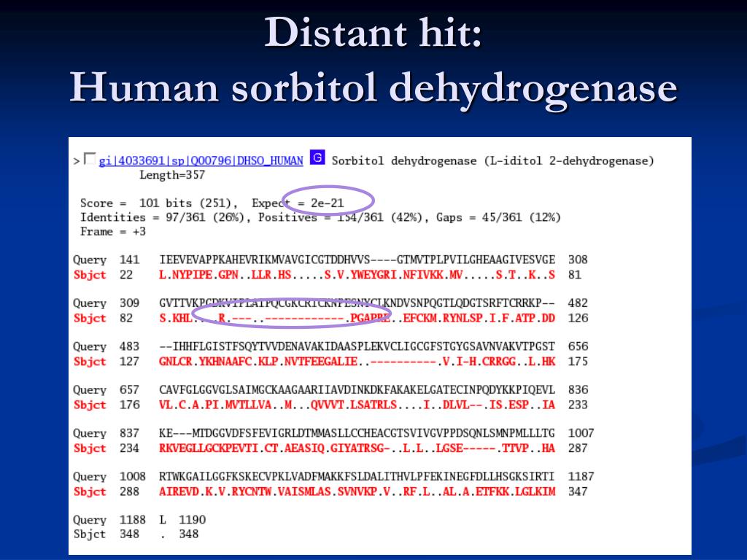Click 'Gaps = 45/361 (12%)' text
The image size is (747, 560).
point(498,217)
